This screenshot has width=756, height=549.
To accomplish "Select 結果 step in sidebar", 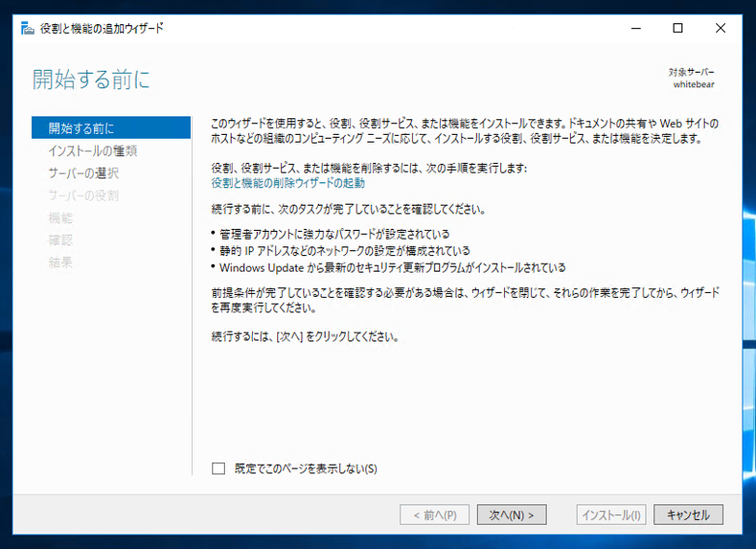I will [60, 262].
